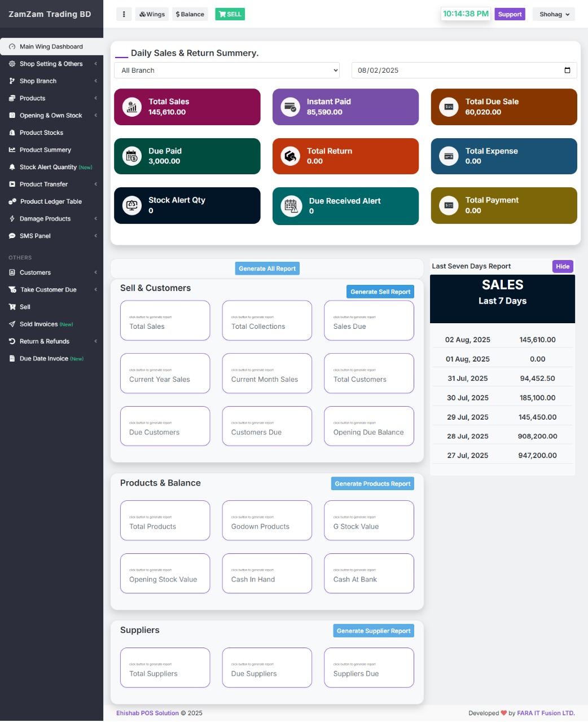Screen dimensions: 588x722
Task: Open the Shohag user dropdown
Action: tap(554, 14)
